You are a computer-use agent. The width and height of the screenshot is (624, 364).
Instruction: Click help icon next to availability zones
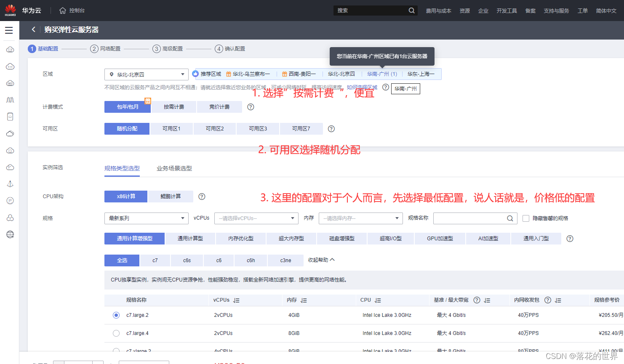[331, 129]
